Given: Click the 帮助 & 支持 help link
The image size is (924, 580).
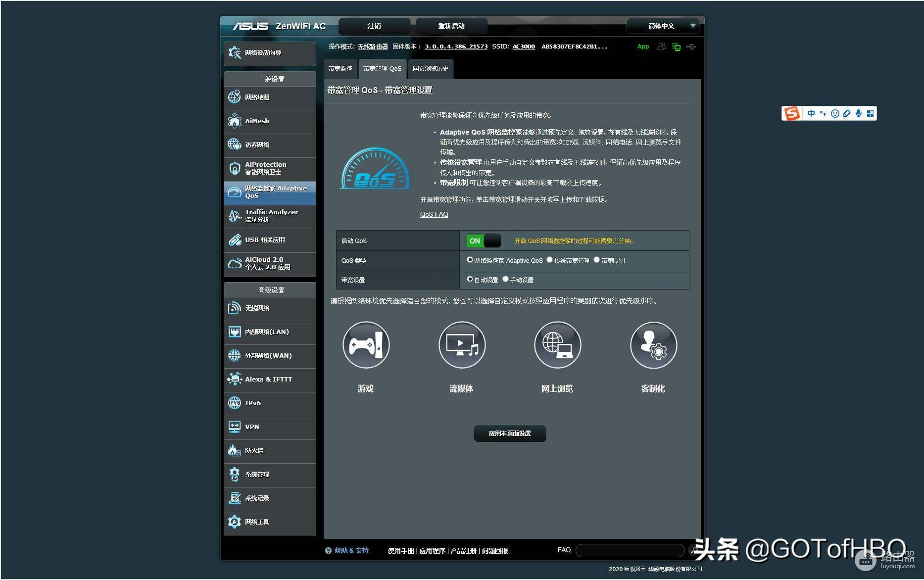Looking at the screenshot, I should coord(351,550).
